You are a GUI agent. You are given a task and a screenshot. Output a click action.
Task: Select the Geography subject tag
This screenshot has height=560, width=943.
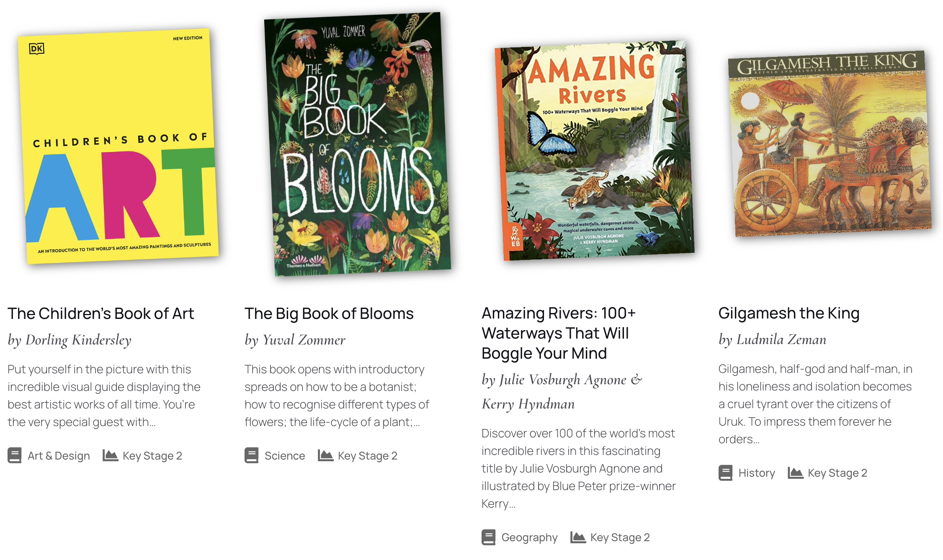(x=529, y=537)
